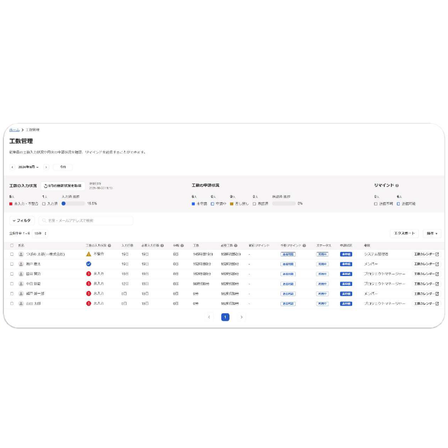Toggle the red 未入力・不整合 filter checkbox

pyautogui.click(x=11, y=204)
